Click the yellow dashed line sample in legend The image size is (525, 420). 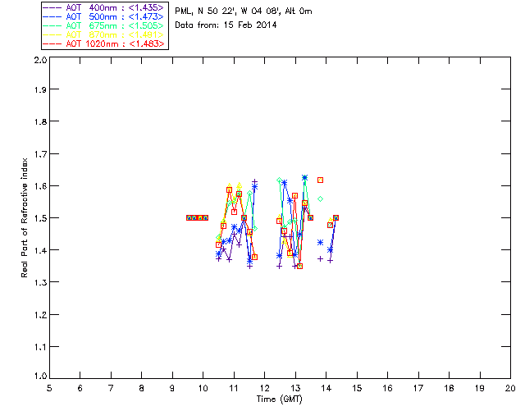52,34
